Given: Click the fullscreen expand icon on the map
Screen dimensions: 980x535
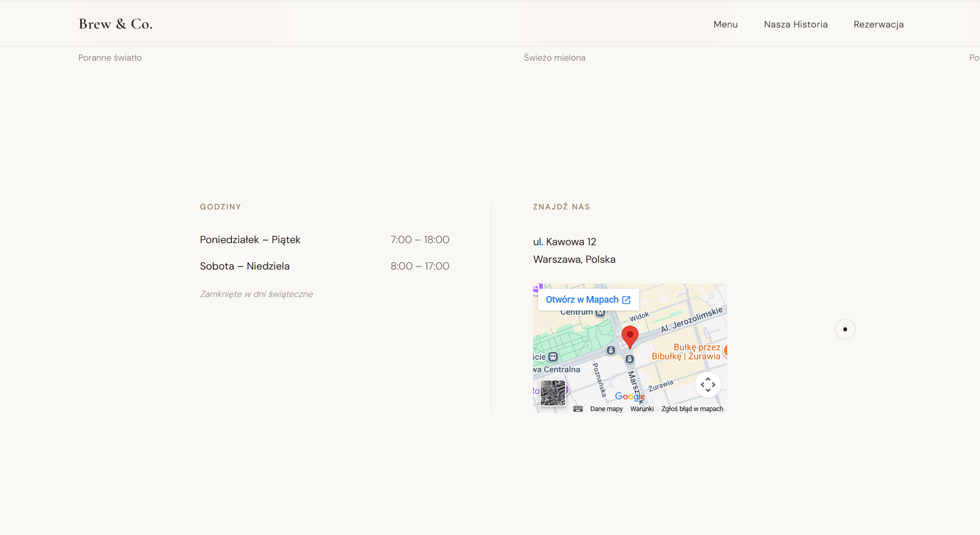Looking at the screenshot, I should (708, 385).
